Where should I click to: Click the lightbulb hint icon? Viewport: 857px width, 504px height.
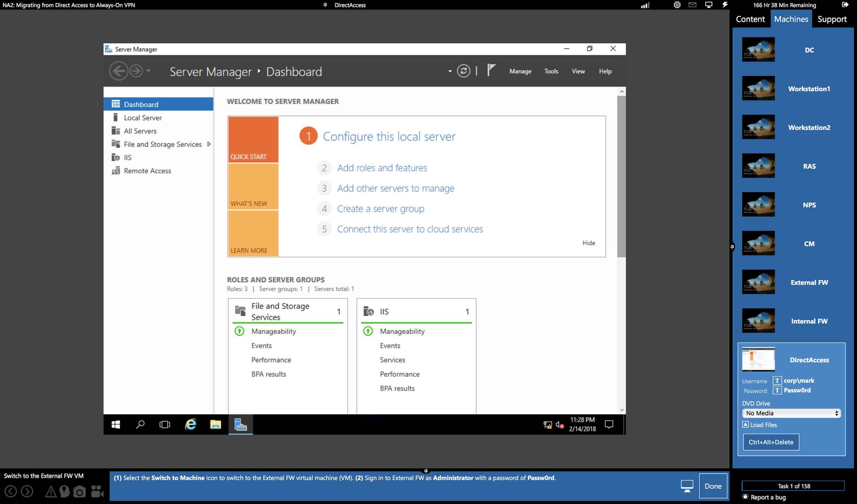[x=64, y=491]
